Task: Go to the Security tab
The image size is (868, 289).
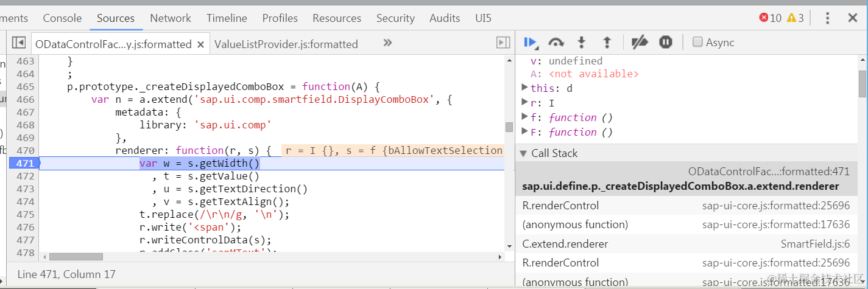Action: [x=395, y=18]
